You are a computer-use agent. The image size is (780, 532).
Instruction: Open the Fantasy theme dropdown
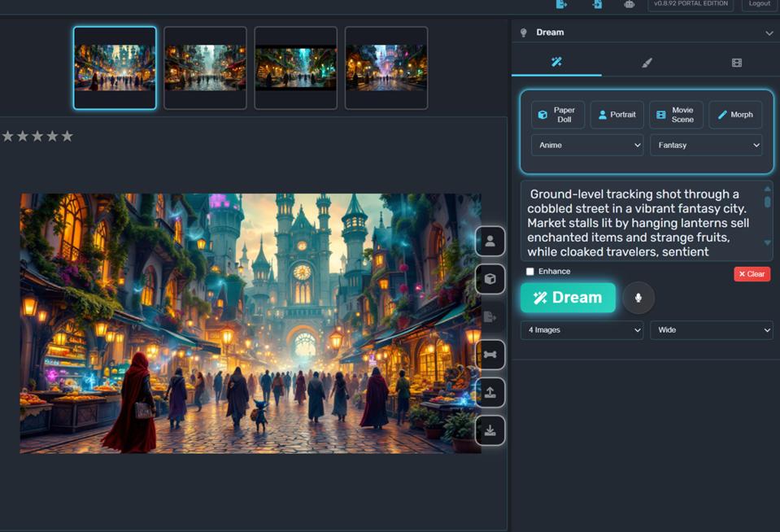click(x=706, y=145)
